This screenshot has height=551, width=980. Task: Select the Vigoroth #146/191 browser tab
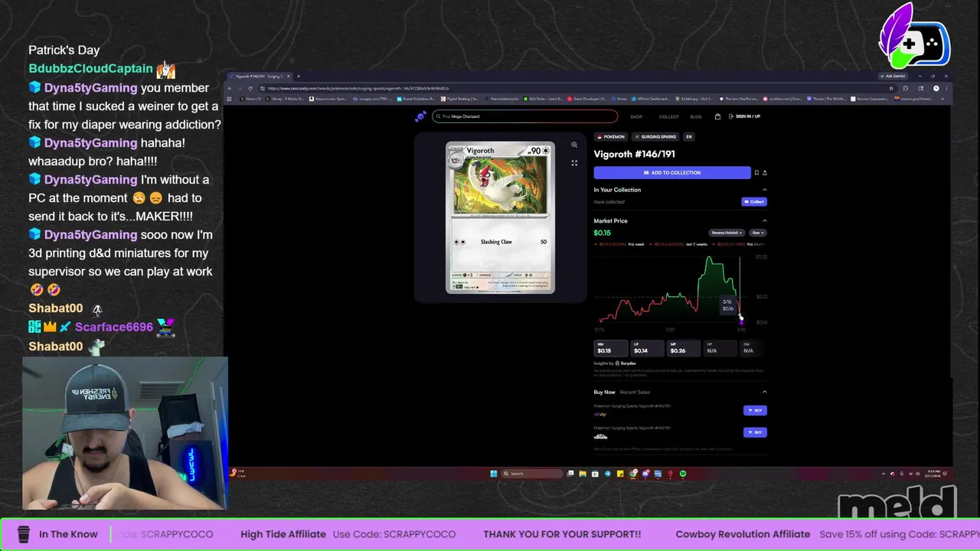[x=260, y=76]
